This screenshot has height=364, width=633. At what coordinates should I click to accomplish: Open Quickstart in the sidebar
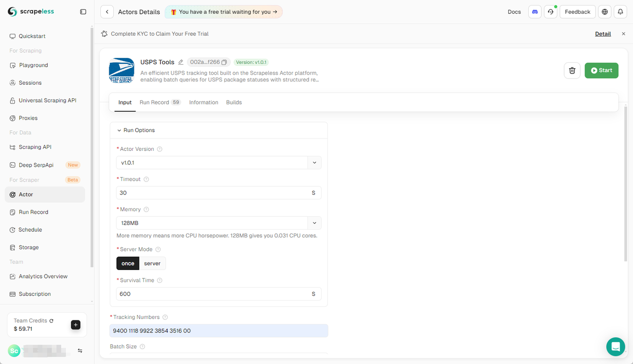click(45, 36)
